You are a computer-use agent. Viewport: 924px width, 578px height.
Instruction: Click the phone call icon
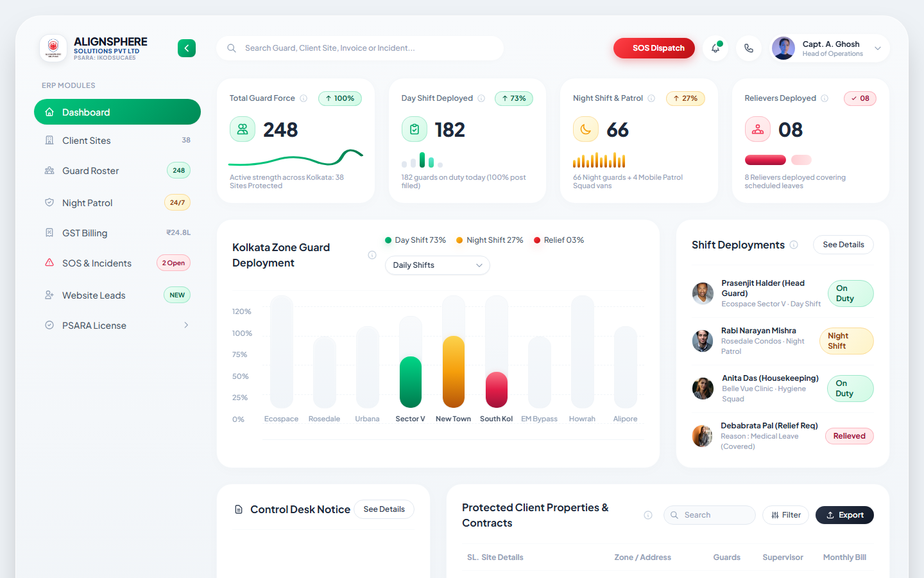click(x=749, y=48)
